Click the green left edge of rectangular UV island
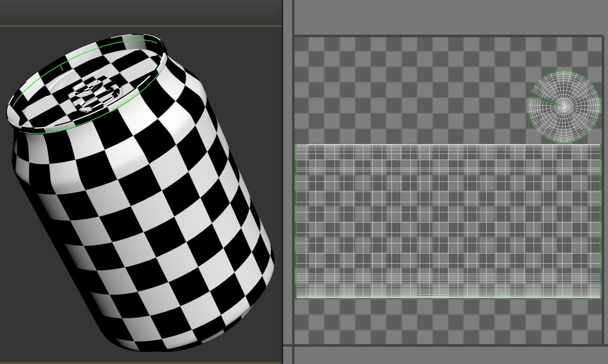This screenshot has height=364, width=608. click(296, 221)
